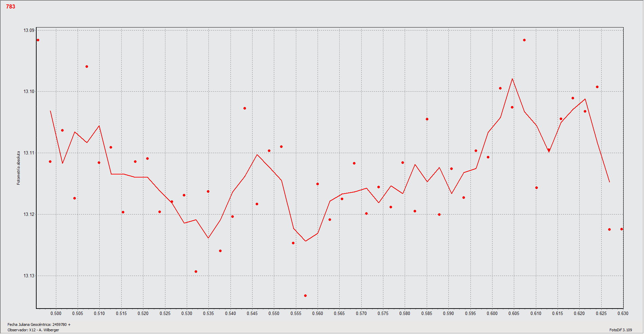644x334 pixels.
Task: Click the highest data point near 0.607
Action: click(524, 40)
